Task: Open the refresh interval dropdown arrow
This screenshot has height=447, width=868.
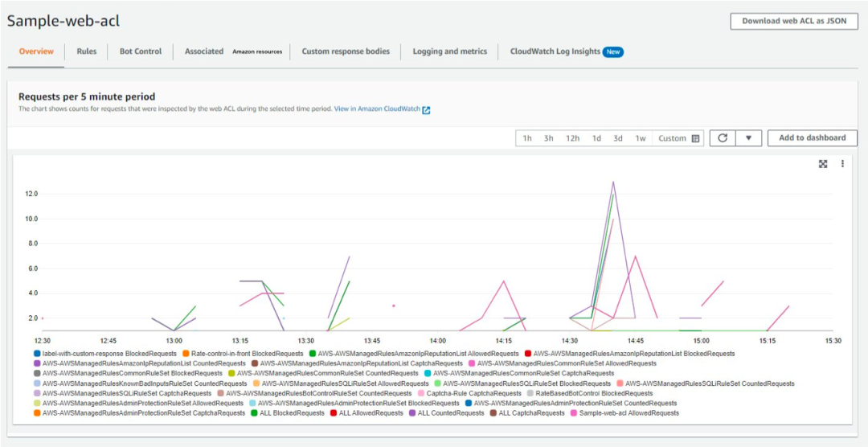Action: (x=748, y=138)
